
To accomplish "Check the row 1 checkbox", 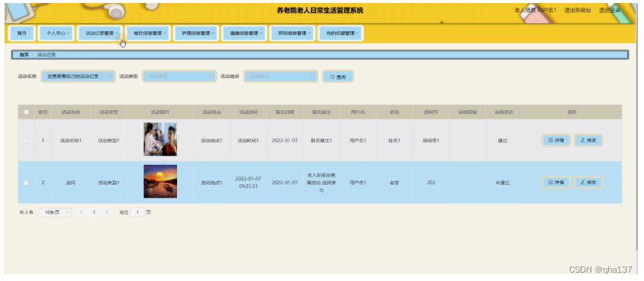I will 26,140.
